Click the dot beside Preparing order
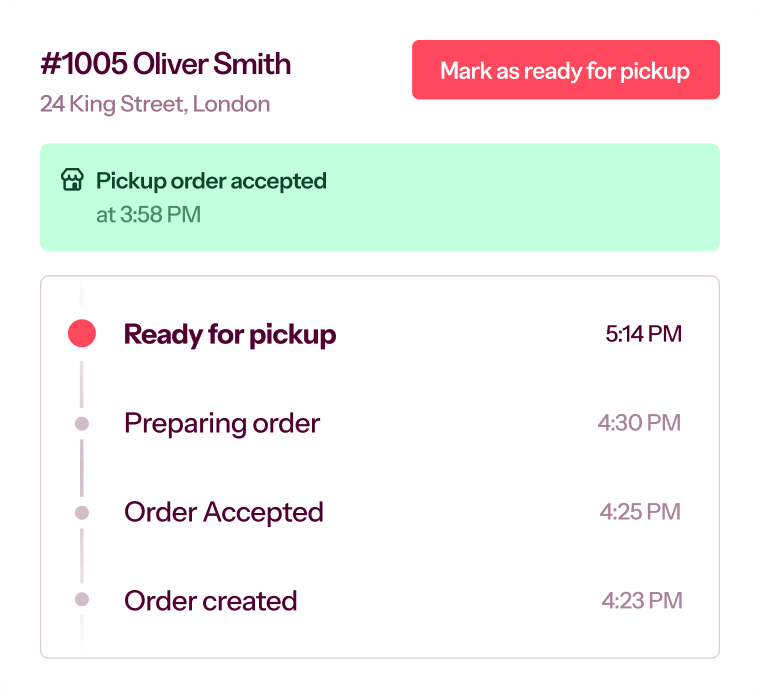760x699 pixels. pos(82,423)
